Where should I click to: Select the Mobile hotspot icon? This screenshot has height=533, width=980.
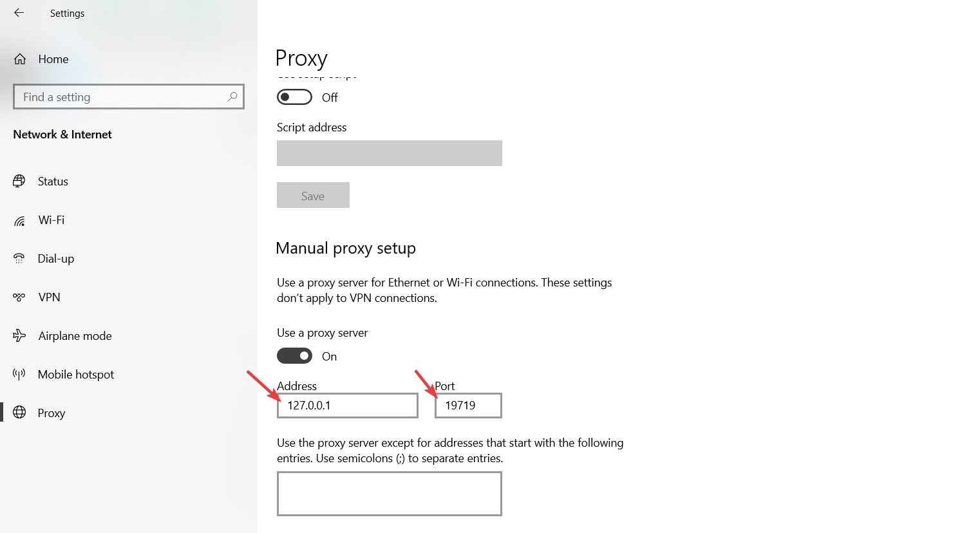pyautogui.click(x=19, y=374)
